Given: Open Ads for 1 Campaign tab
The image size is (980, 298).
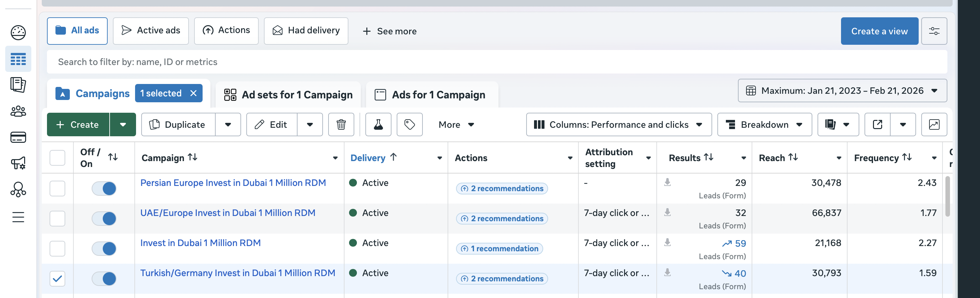Looking at the screenshot, I should click(432, 94).
